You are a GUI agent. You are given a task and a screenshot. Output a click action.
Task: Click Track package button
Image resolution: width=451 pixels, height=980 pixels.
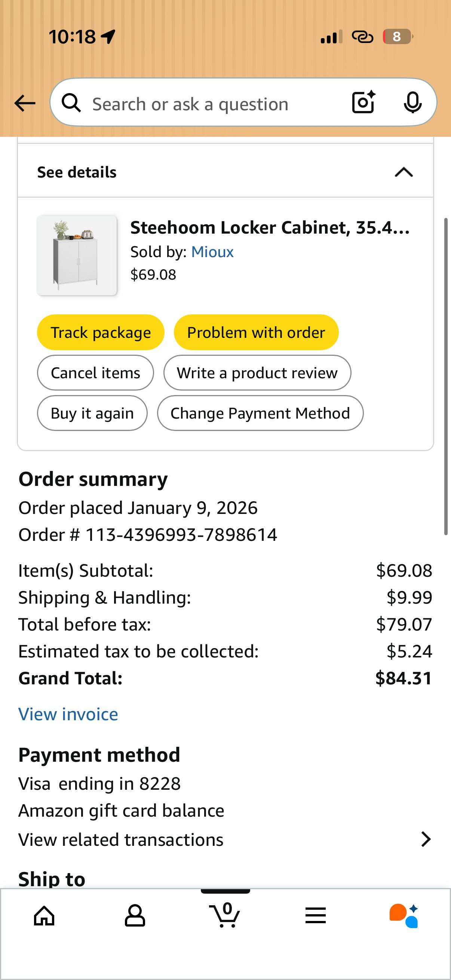(x=101, y=333)
